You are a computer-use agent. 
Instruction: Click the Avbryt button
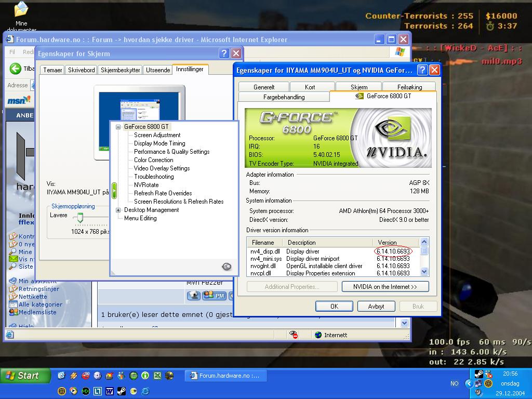pyautogui.click(x=376, y=307)
